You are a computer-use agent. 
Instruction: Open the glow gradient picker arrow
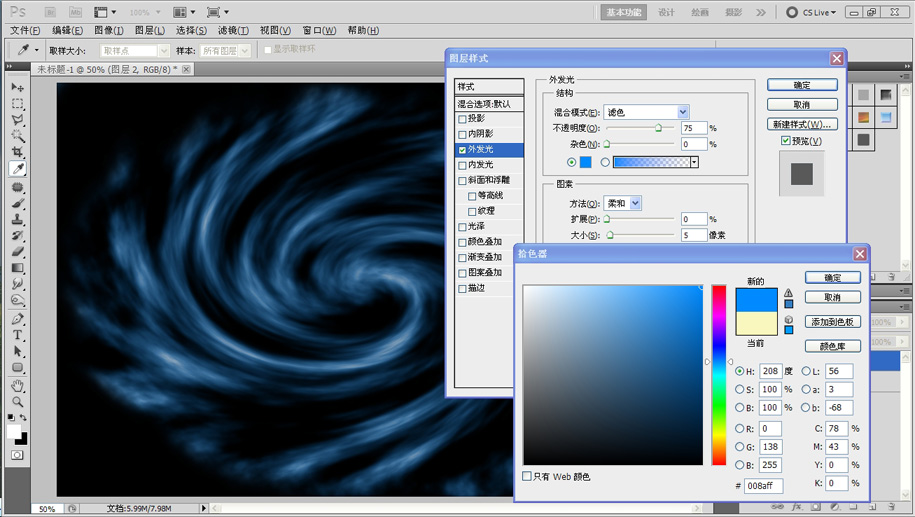tap(694, 162)
